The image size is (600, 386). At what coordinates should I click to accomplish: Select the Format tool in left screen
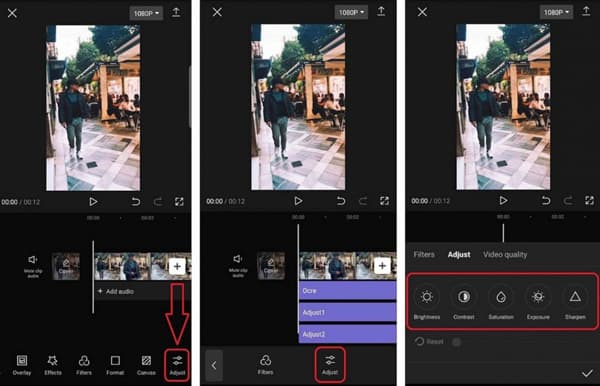tap(115, 365)
